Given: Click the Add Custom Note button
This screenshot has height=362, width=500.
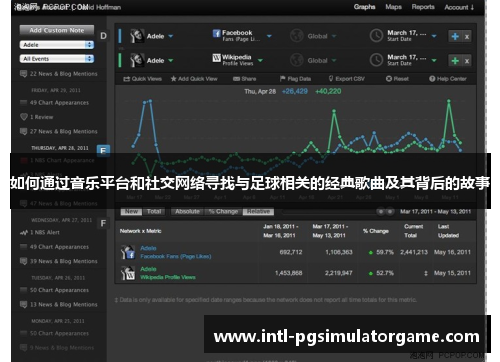Looking at the screenshot, I should pyautogui.click(x=57, y=30).
